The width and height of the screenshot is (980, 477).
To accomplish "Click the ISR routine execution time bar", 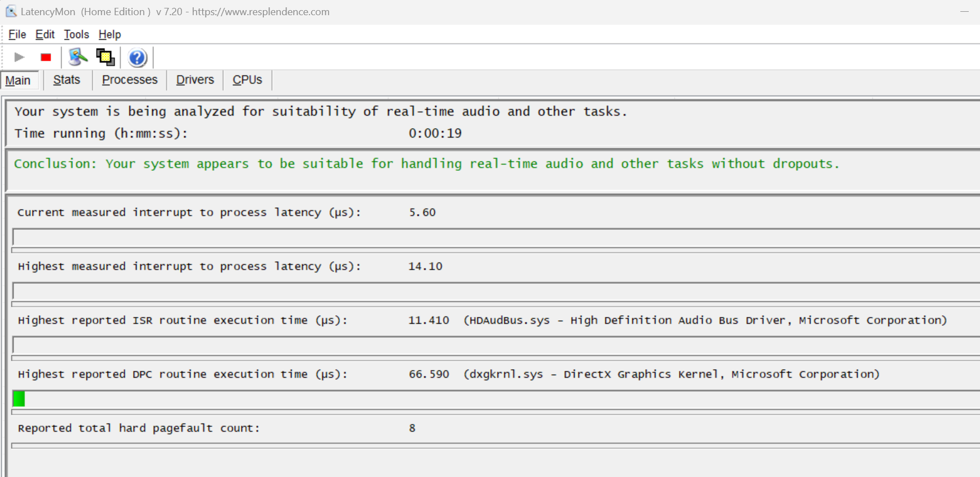I will click(496, 345).
